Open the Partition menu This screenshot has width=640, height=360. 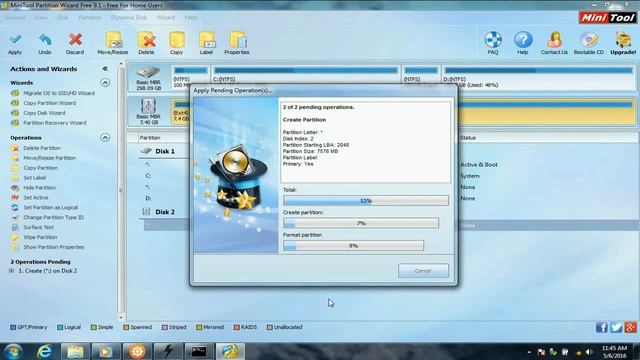(x=89, y=18)
